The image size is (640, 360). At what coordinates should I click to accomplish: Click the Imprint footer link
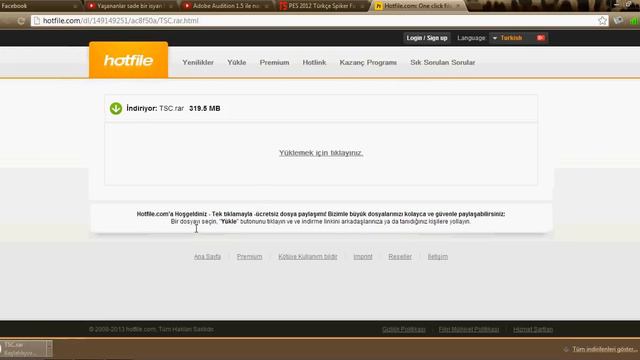coord(363,257)
